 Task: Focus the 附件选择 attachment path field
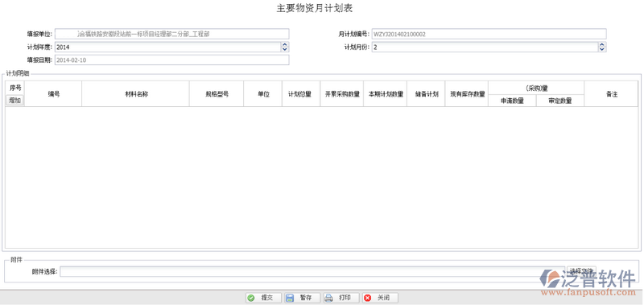312,271
